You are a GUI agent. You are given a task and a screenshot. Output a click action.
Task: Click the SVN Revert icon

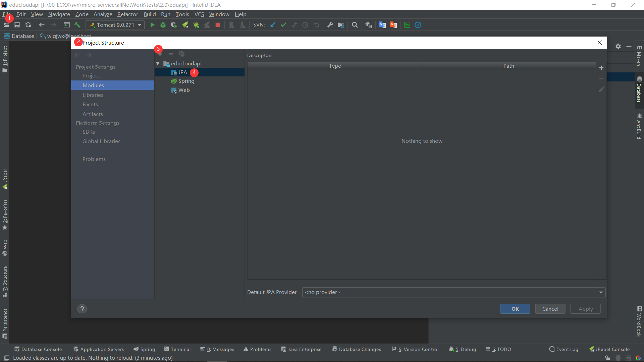[316, 25]
